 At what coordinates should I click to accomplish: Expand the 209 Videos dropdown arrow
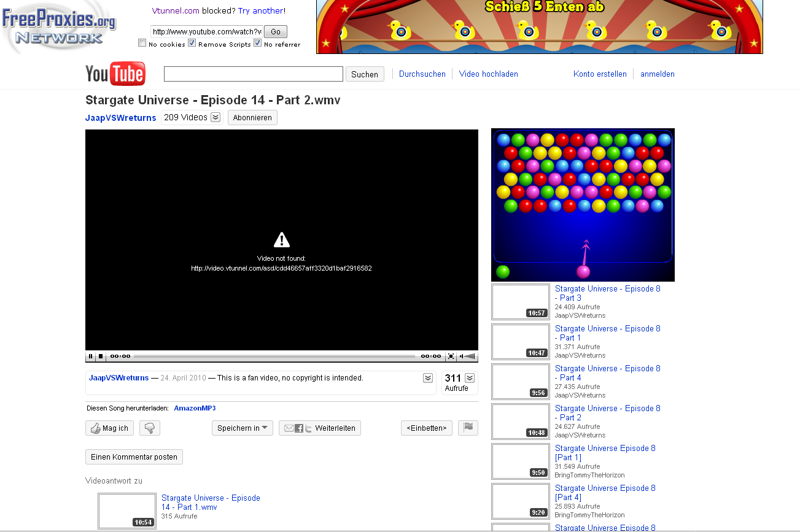click(216, 117)
